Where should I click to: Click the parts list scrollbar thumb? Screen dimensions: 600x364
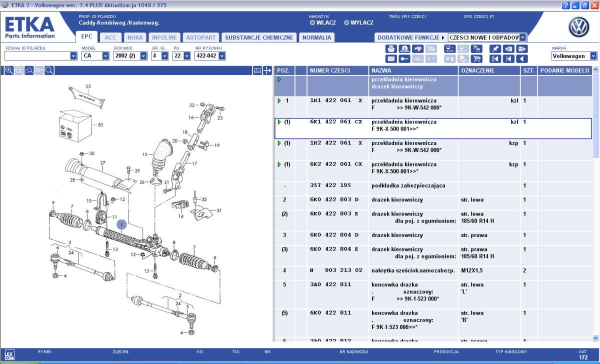point(595,116)
